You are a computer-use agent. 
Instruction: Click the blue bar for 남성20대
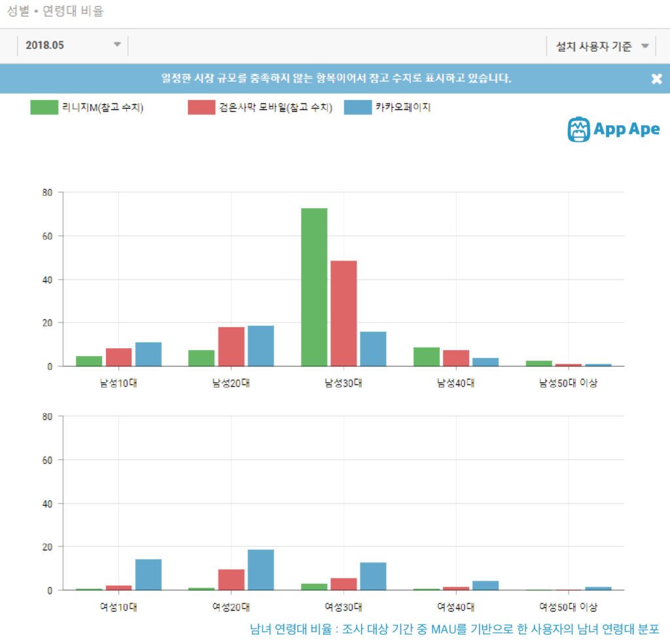[260, 346]
